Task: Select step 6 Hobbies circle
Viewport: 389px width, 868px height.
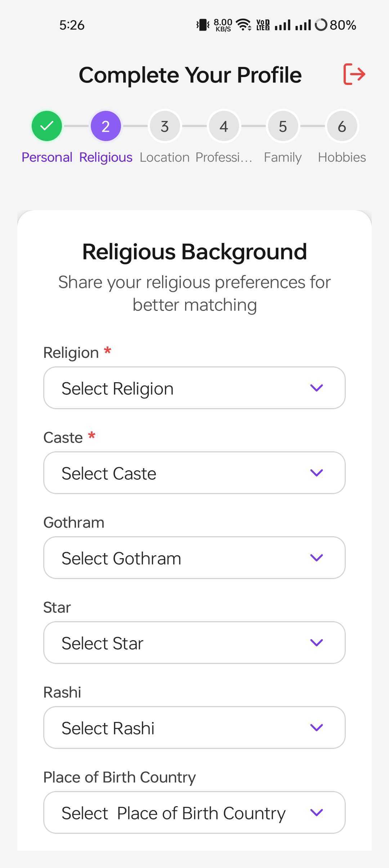Action: point(342,126)
